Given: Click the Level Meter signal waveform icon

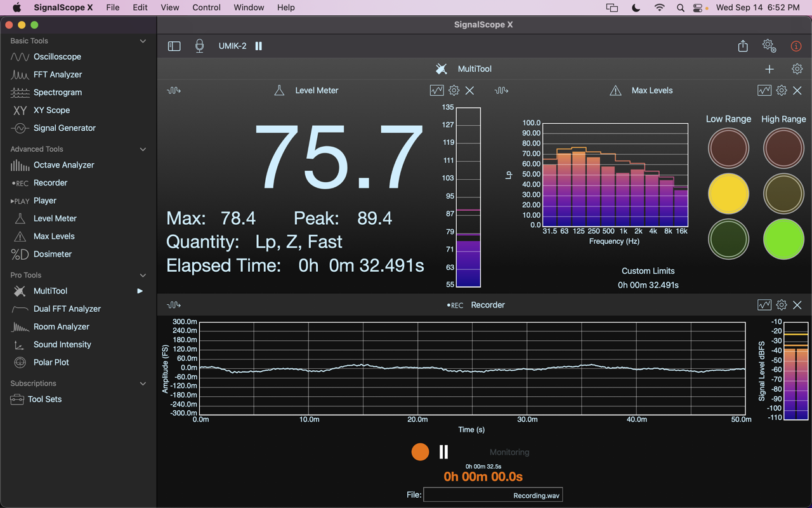Looking at the screenshot, I should pos(174,90).
